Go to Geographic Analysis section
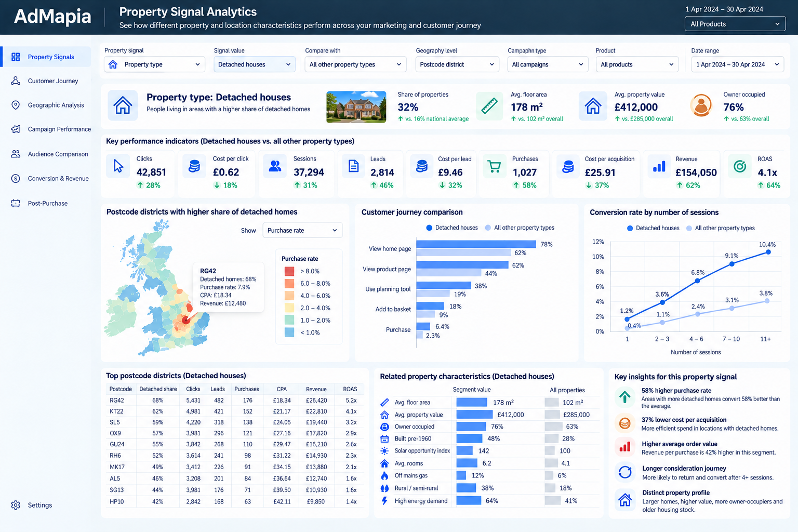This screenshot has height=532, width=798. pos(56,105)
